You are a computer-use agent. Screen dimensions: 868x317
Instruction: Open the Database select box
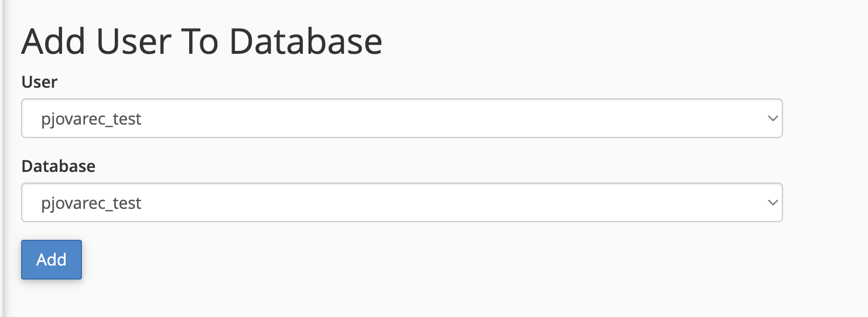coord(402,202)
